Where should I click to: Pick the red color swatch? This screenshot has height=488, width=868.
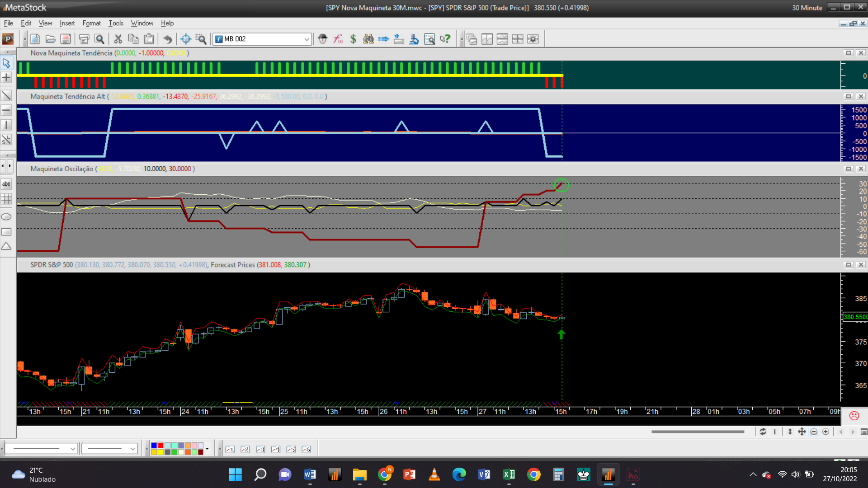tap(160, 446)
